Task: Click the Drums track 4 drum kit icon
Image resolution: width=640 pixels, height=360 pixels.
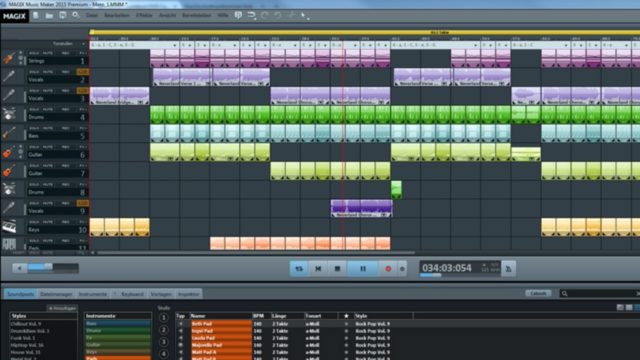Action: coord(9,114)
